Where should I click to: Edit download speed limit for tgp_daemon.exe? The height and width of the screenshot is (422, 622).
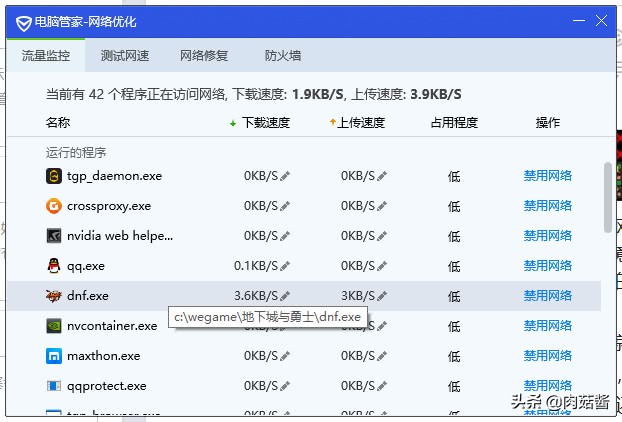coord(285,176)
